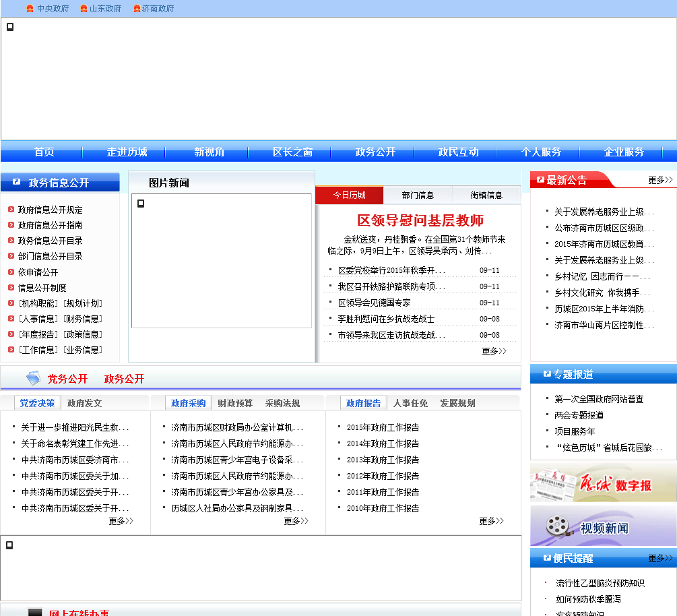The image size is (677, 616).
Task: Open the 济南政府 link
Action: 158,9
